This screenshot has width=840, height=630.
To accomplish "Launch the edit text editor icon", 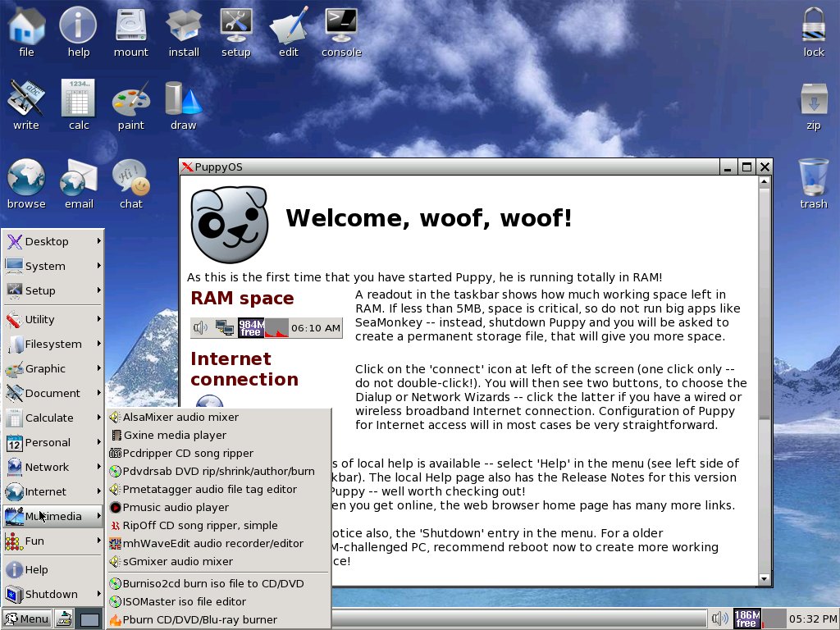I will [x=288, y=32].
